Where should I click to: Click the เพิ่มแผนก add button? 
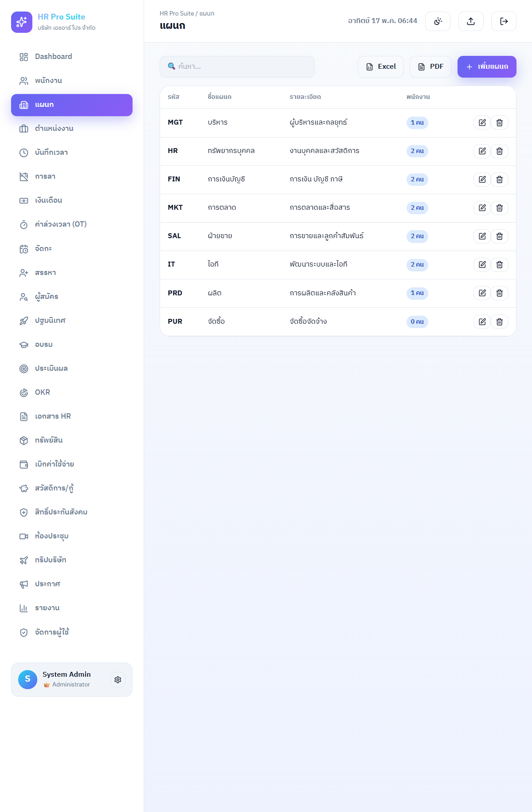point(487,67)
